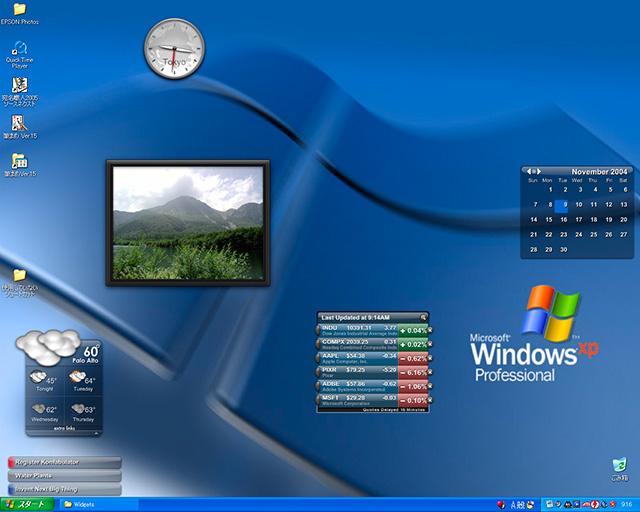Click the 'Water Plants' to-do item
This screenshot has height=512, width=640.
pos(64,476)
